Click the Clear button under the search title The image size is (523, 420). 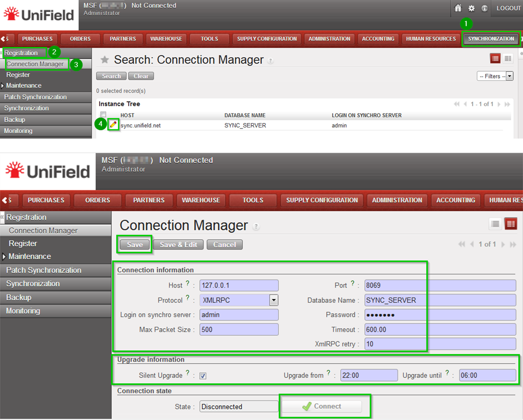pyautogui.click(x=140, y=76)
